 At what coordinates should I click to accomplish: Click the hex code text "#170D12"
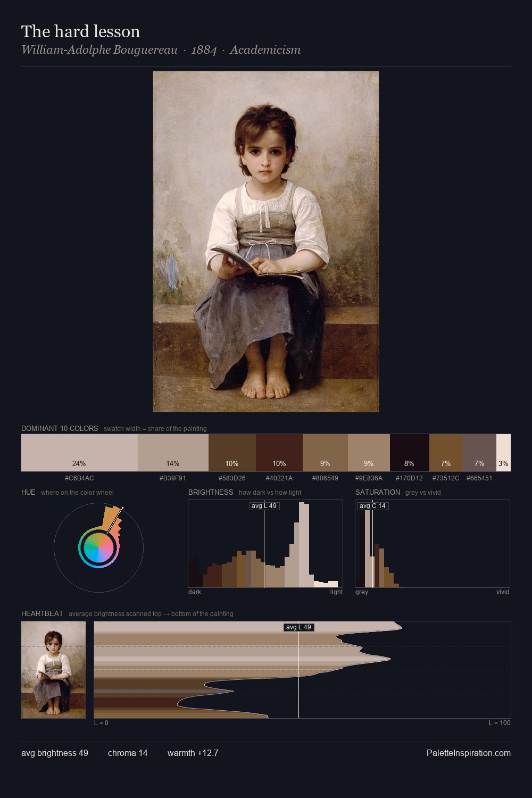coord(409,478)
